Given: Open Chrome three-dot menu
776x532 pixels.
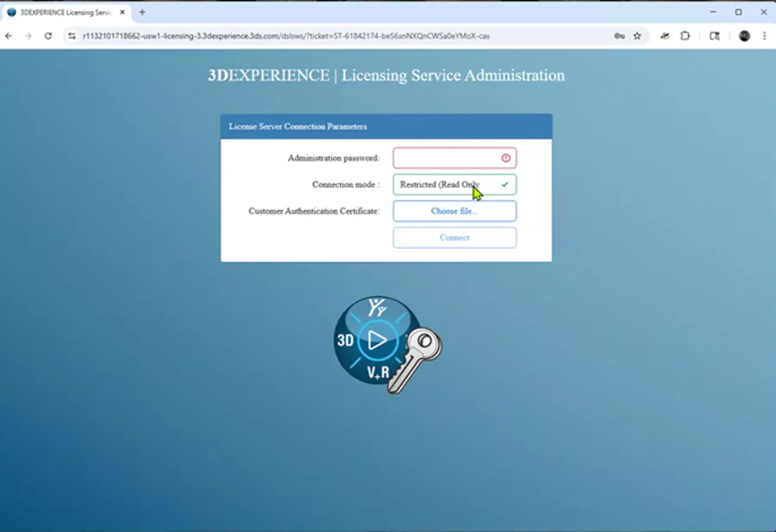Looking at the screenshot, I should click(x=765, y=35).
